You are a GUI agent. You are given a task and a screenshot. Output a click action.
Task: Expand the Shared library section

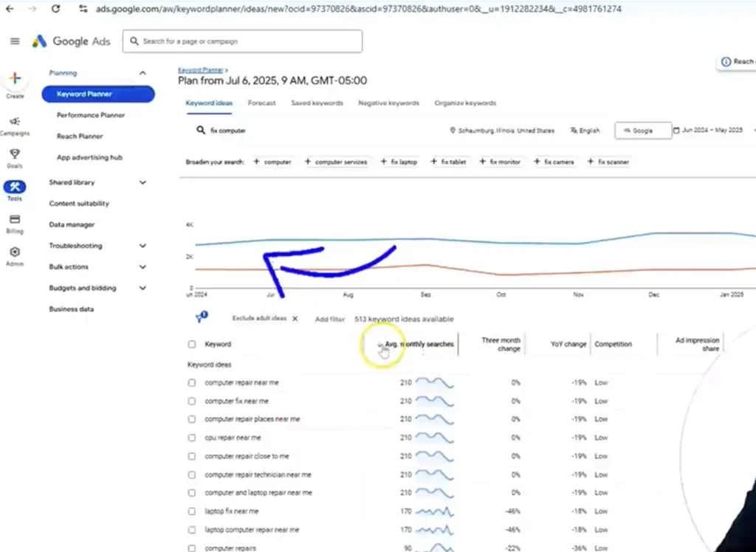142,182
